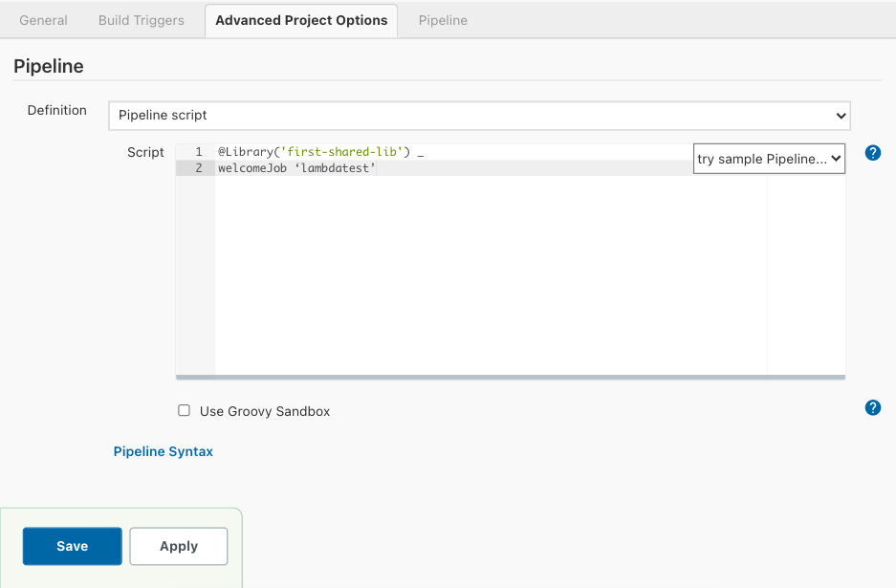Open the Definition dropdown showing Pipeline script
Image resolution: width=896 pixels, height=588 pixels.
point(479,116)
